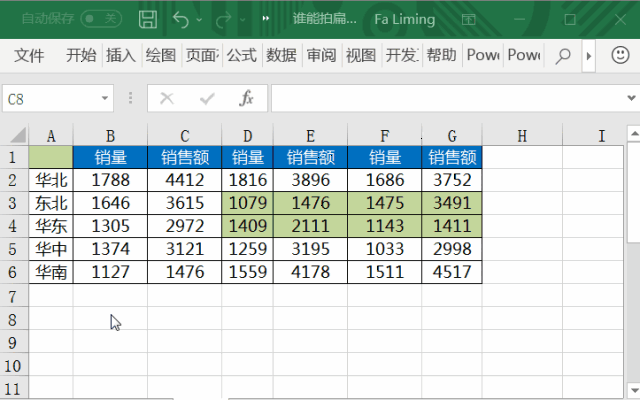Select the 销售额 header in column G
This screenshot has width=640, height=400.
coord(452,157)
